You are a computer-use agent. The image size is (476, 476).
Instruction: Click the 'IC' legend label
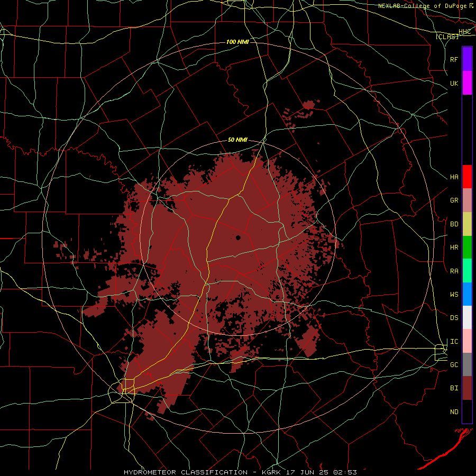pyautogui.click(x=454, y=342)
